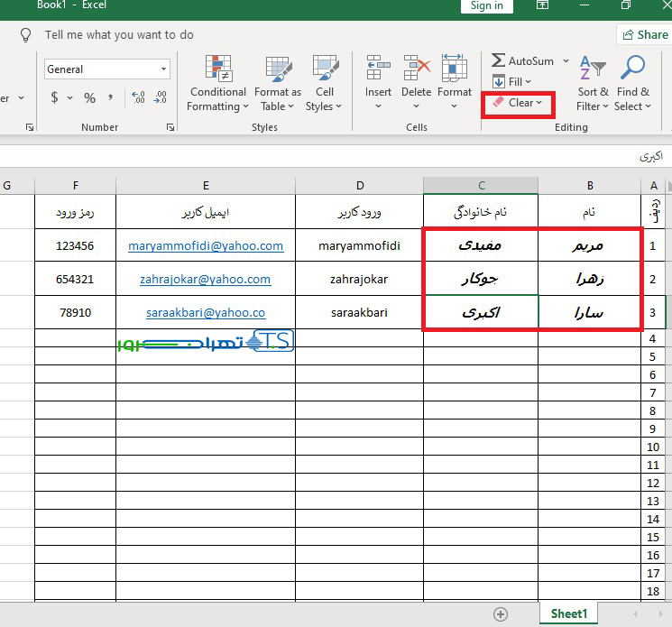Image resolution: width=672 pixels, height=627 pixels.
Task: Select cell with name مریم
Action: tap(589, 245)
